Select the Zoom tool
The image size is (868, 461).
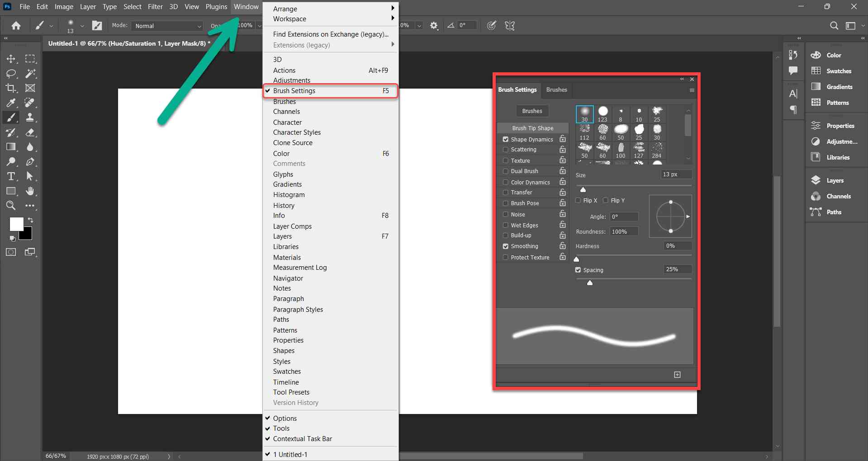11,206
